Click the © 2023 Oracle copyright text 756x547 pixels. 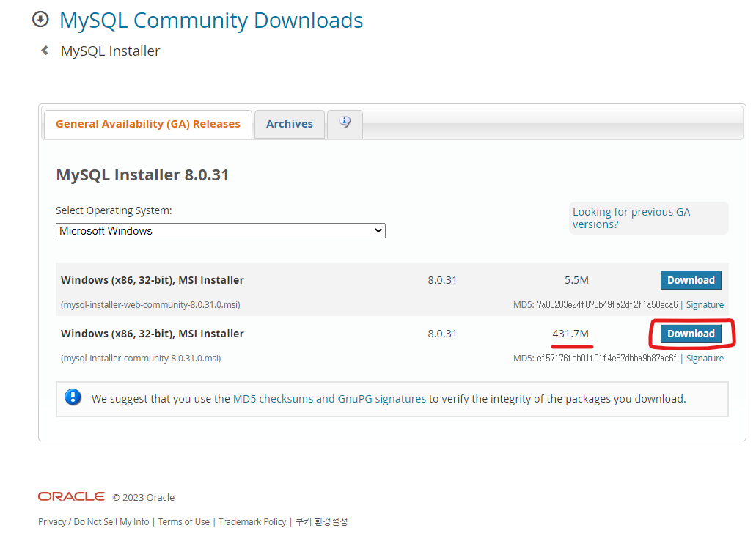tap(144, 497)
